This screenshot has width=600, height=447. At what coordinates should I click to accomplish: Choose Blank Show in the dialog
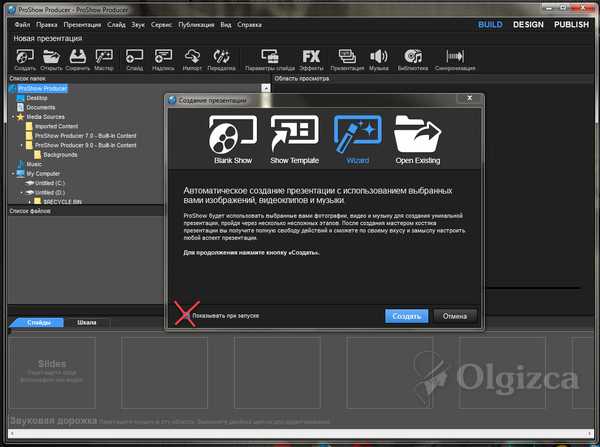pos(233,140)
